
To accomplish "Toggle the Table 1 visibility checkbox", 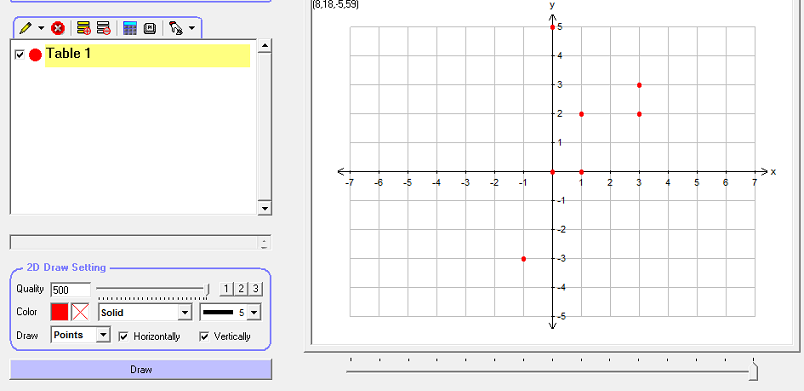I will click(x=19, y=54).
